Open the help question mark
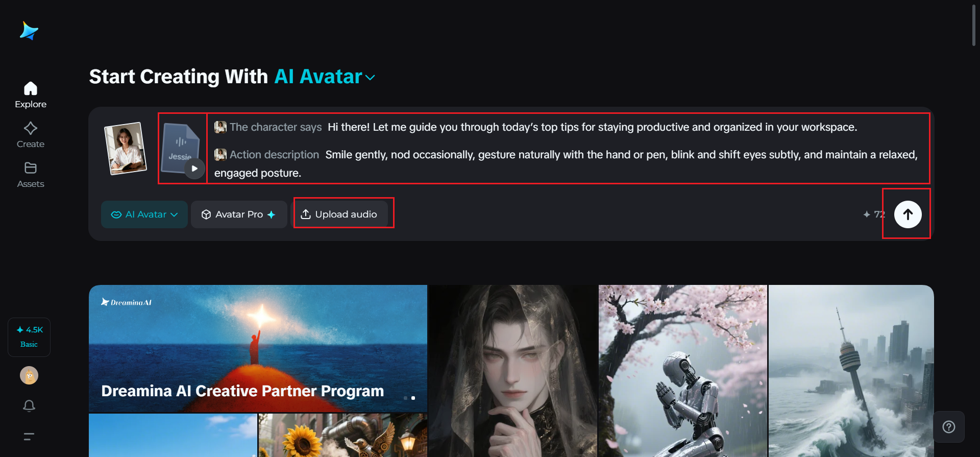980x457 pixels. click(x=949, y=427)
